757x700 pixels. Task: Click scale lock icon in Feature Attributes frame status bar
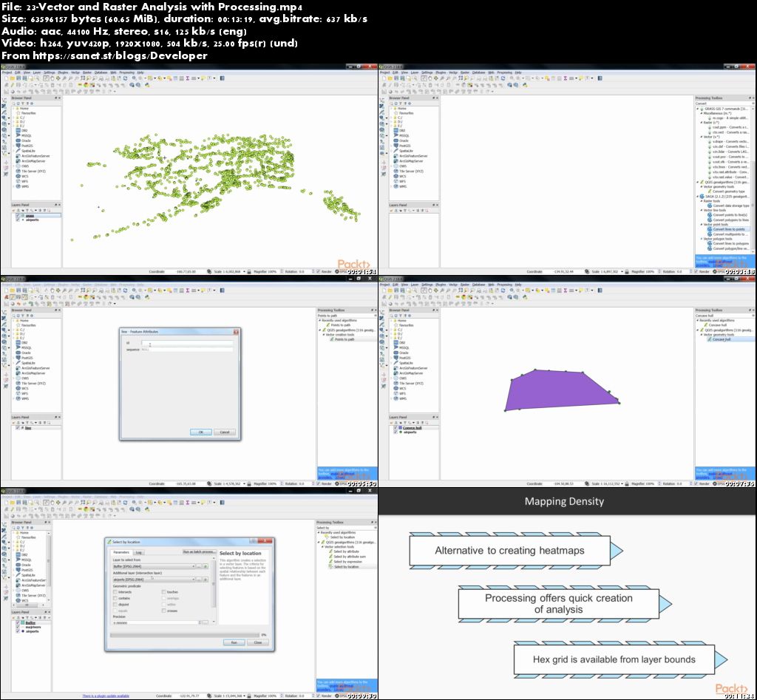pyautogui.click(x=249, y=483)
